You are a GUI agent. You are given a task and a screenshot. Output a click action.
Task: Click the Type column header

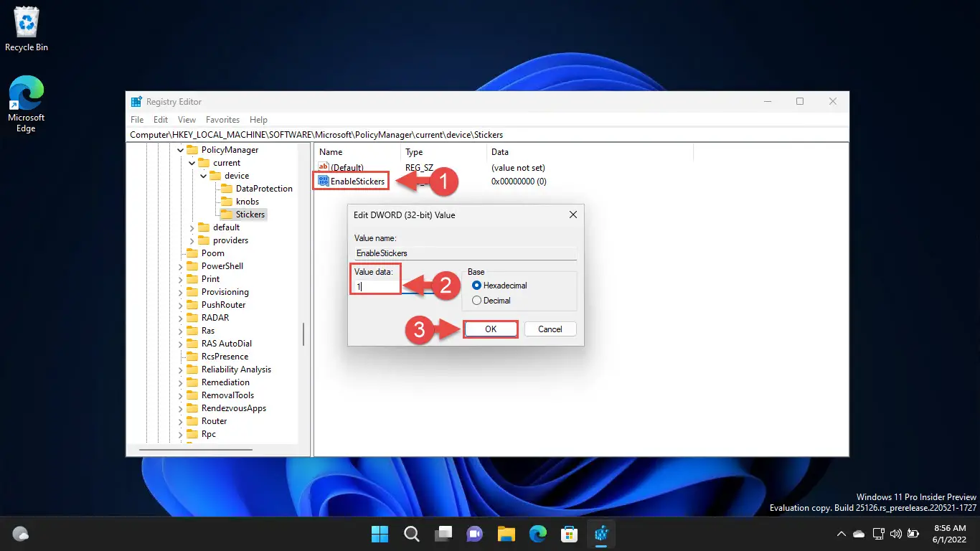443,152
